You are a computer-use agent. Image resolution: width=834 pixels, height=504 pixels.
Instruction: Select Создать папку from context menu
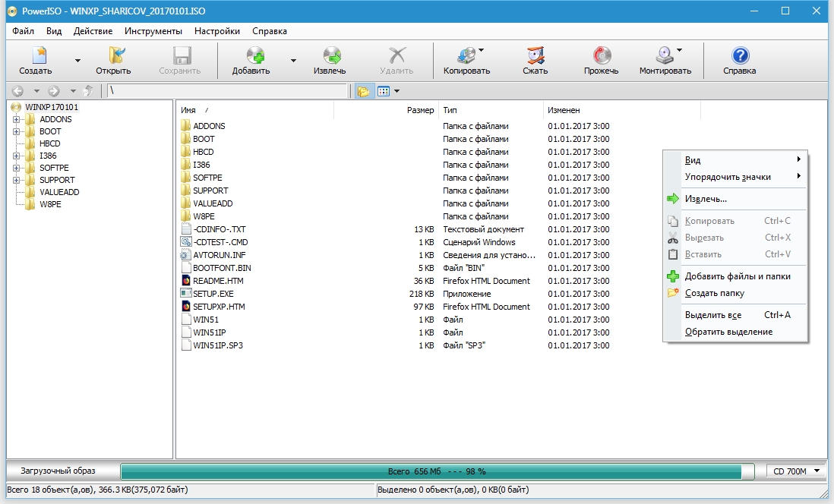(714, 293)
